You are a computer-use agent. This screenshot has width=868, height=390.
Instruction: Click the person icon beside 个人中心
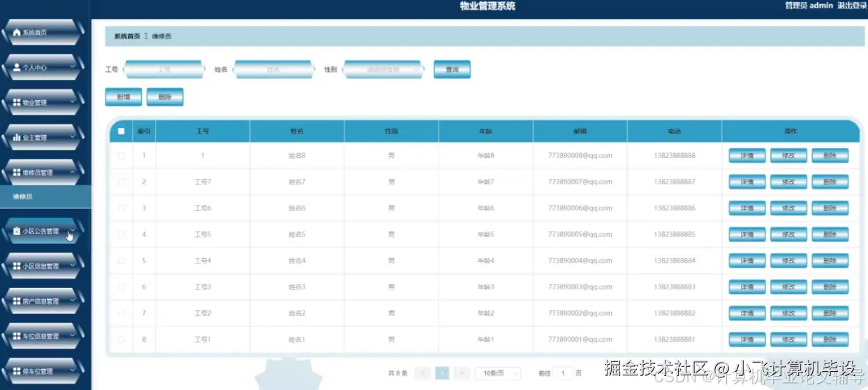tap(17, 68)
